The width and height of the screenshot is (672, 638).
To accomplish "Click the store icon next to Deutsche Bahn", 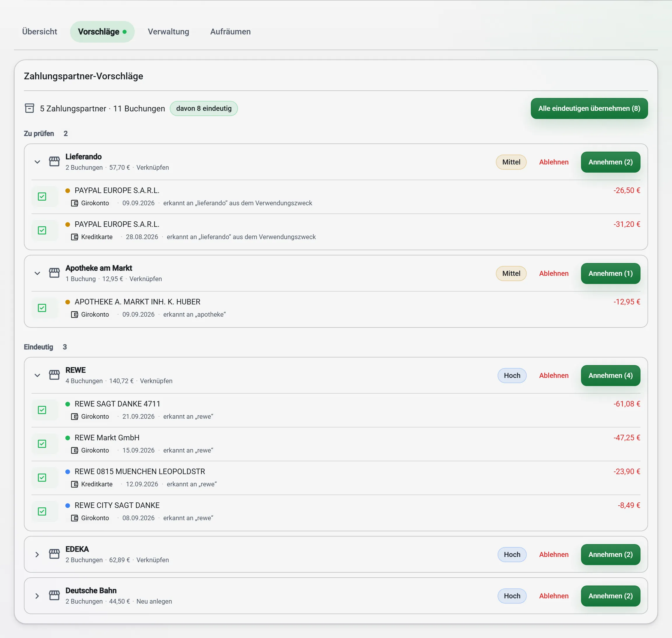I will tap(54, 595).
